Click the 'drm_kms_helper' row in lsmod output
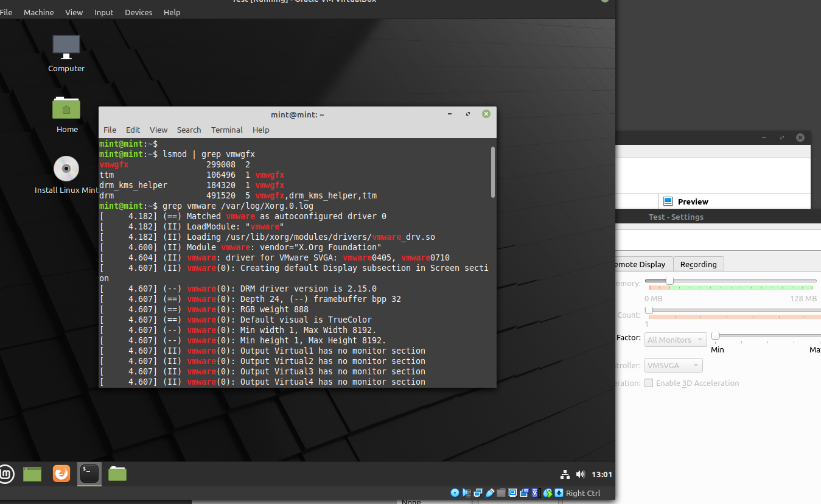 point(192,185)
